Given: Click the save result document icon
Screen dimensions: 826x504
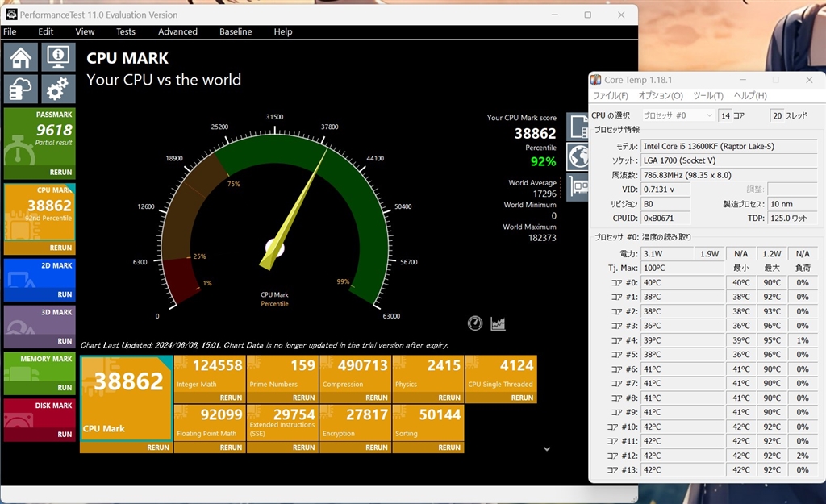Looking at the screenshot, I should coord(578,127).
